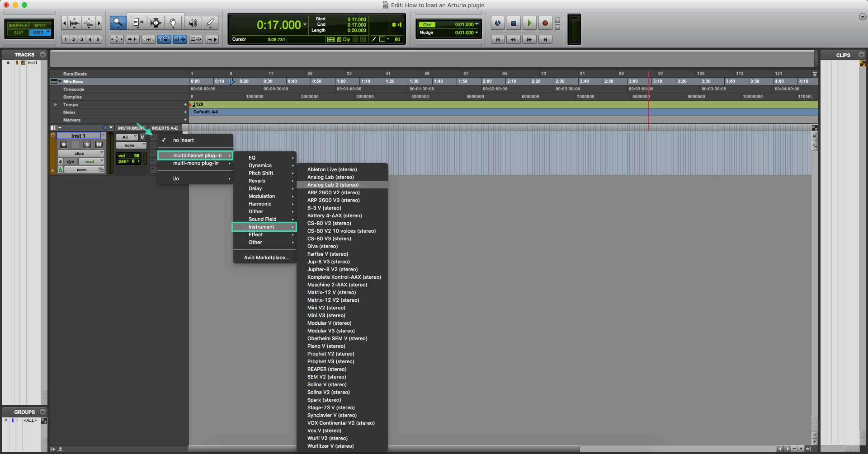Recall zoom preset 3
This screenshot has width=868, height=454.
[x=82, y=39]
